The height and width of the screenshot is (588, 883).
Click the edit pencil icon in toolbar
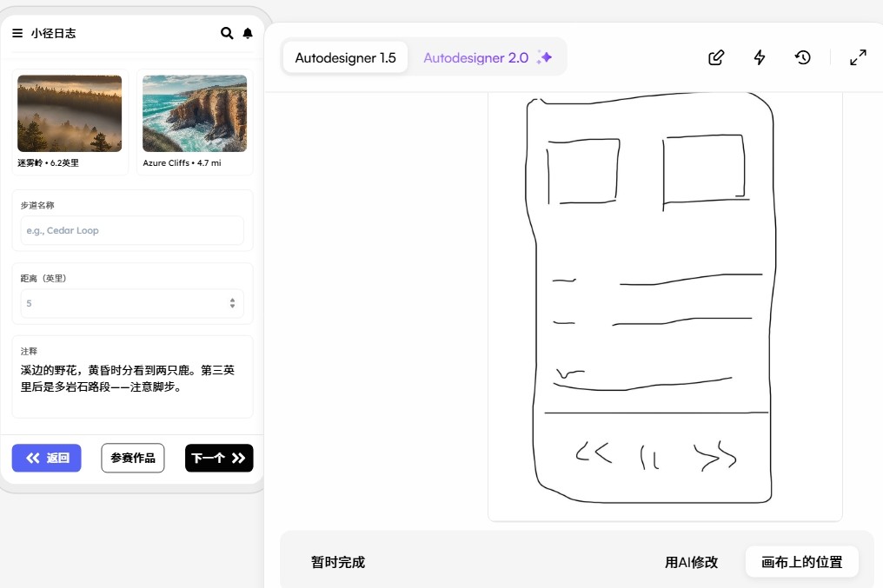point(716,57)
